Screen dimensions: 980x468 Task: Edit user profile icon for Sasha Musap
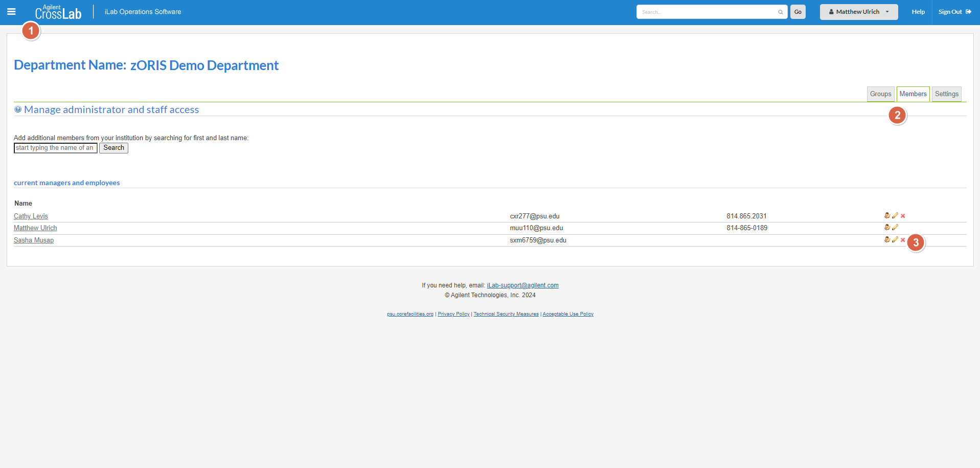click(887, 240)
